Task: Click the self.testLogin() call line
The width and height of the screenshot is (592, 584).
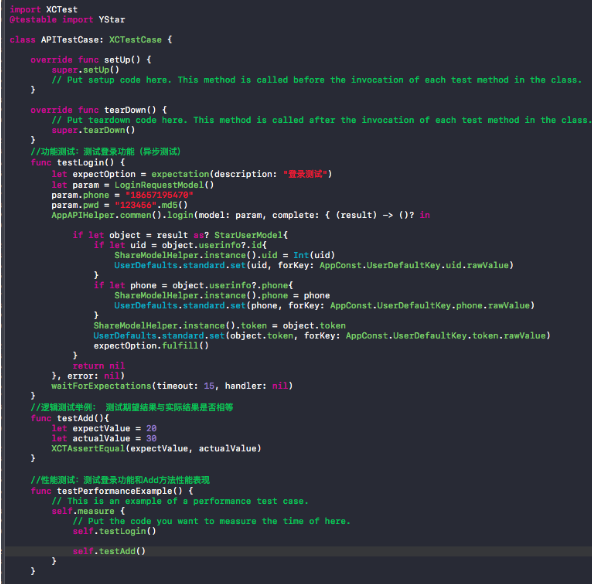Action: coord(114,531)
